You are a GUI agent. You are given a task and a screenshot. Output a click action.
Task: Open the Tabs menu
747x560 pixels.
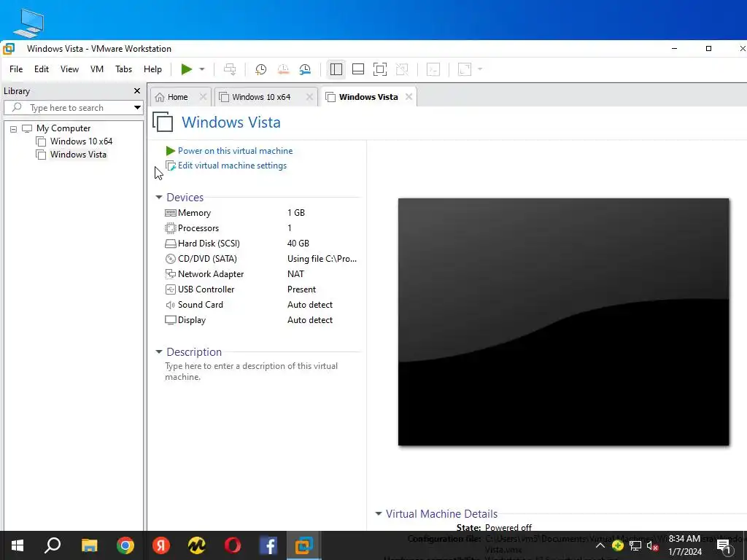[x=123, y=69]
